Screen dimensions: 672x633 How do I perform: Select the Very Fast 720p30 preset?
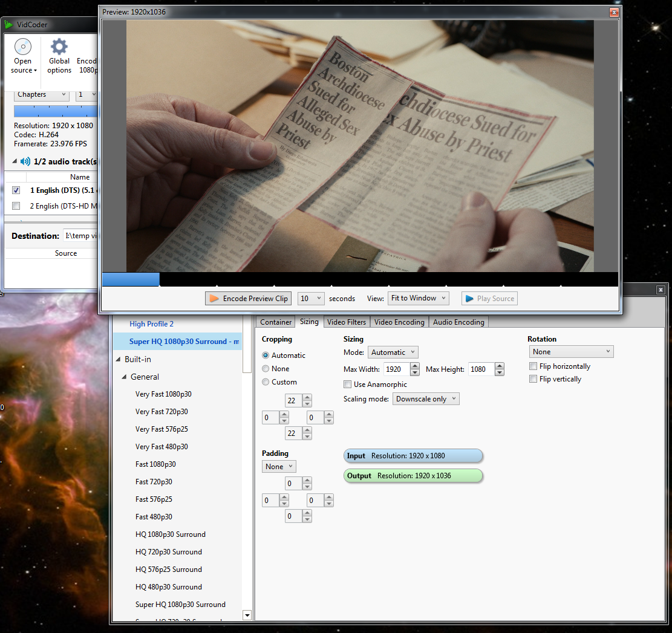[x=161, y=412]
